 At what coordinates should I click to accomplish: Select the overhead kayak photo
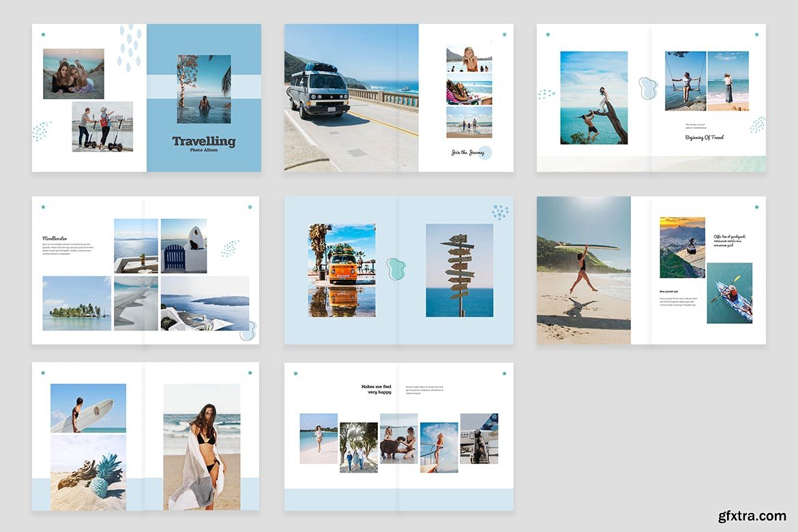pyautogui.click(x=729, y=293)
